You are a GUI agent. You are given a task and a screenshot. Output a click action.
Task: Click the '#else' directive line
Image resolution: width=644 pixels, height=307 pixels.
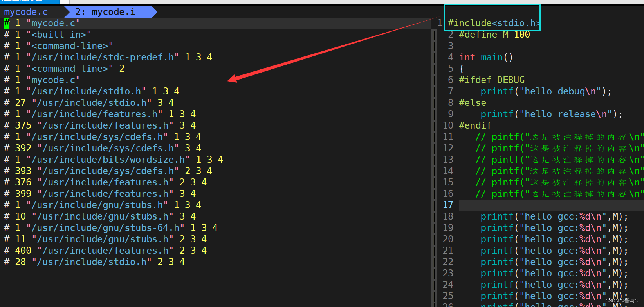[473, 103]
